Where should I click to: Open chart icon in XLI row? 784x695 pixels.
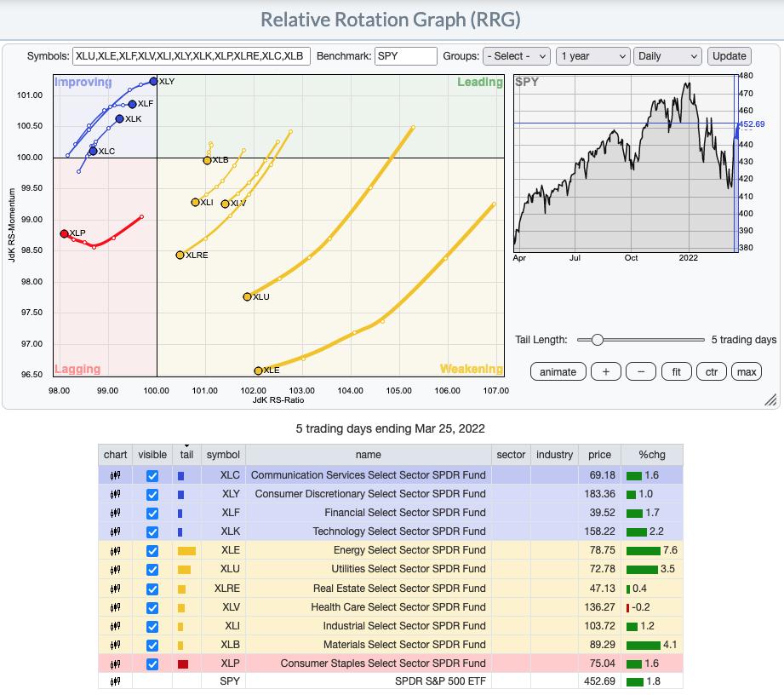tap(116, 626)
